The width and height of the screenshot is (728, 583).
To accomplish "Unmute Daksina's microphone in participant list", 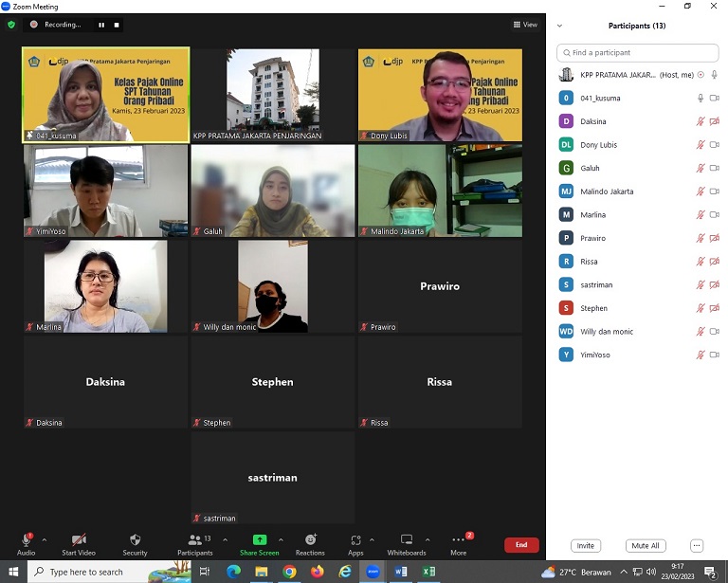I will pyautogui.click(x=701, y=121).
